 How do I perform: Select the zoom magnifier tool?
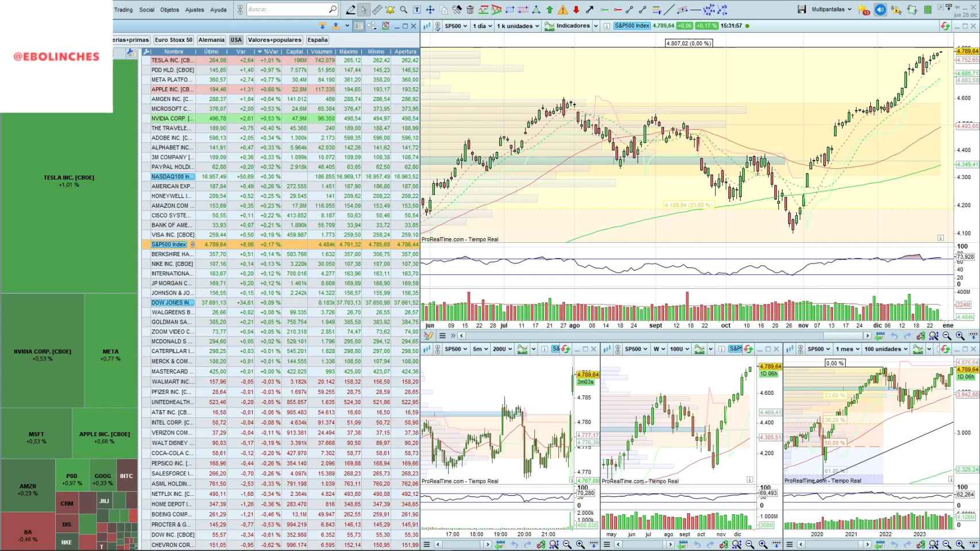[x=403, y=10]
